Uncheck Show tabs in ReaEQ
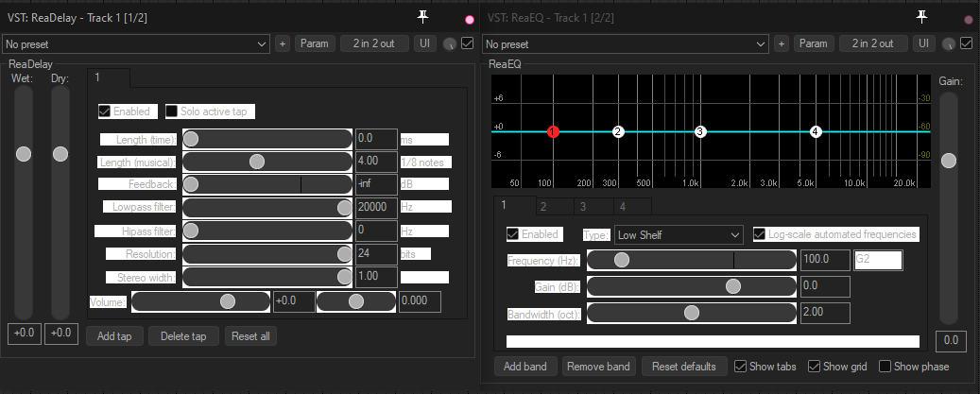This screenshot has width=980, height=394. (740, 367)
